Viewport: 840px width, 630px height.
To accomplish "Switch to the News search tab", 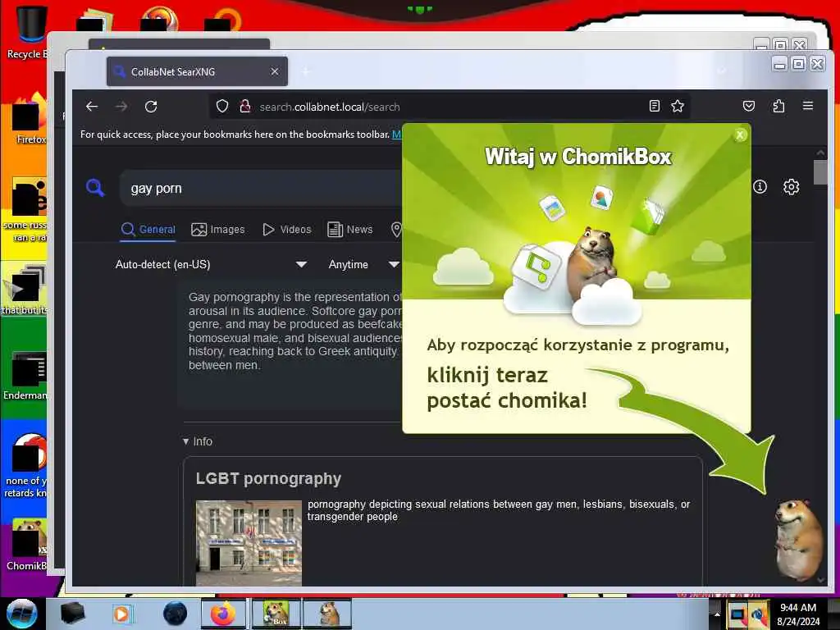I will click(349, 230).
